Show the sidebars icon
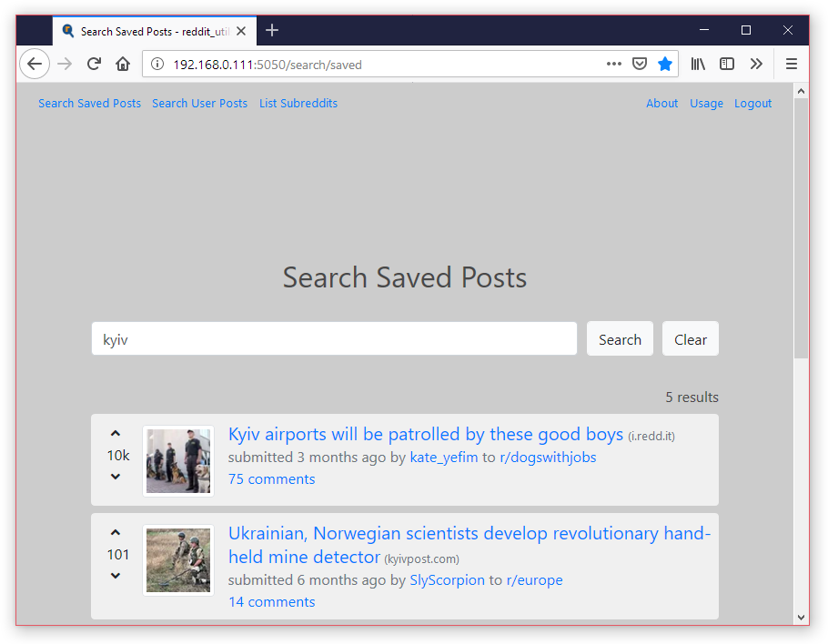The image size is (828, 644). tap(727, 64)
